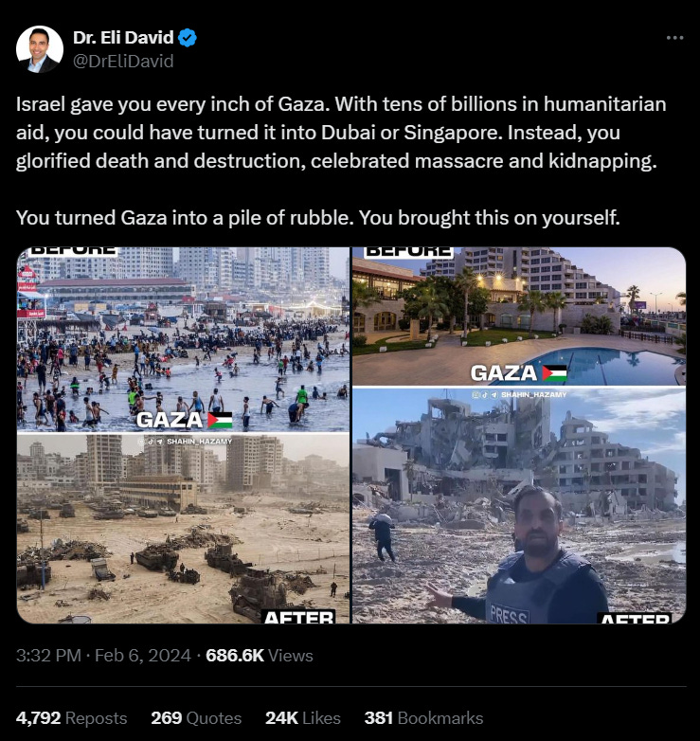The width and height of the screenshot is (700, 741).
Task: Click the Feb 6, 2024 date
Action: pos(143,656)
